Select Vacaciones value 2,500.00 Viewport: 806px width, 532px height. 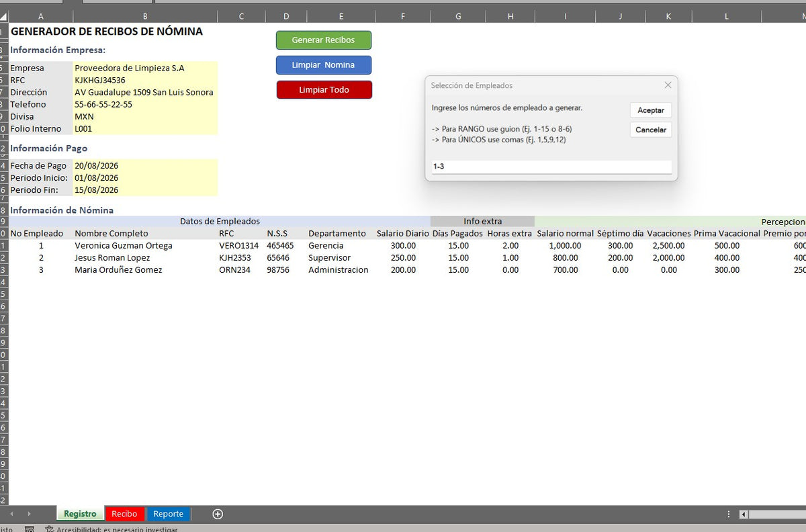pos(668,245)
